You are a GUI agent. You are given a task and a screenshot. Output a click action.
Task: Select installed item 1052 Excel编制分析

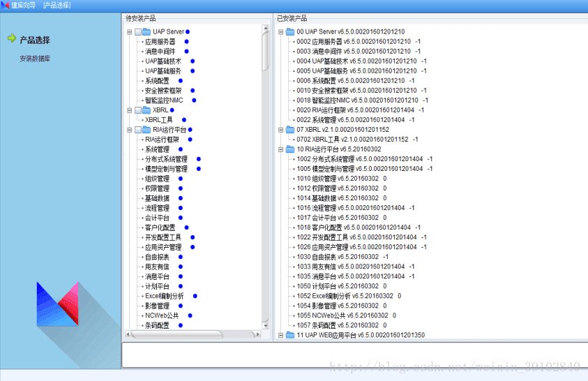(x=349, y=296)
